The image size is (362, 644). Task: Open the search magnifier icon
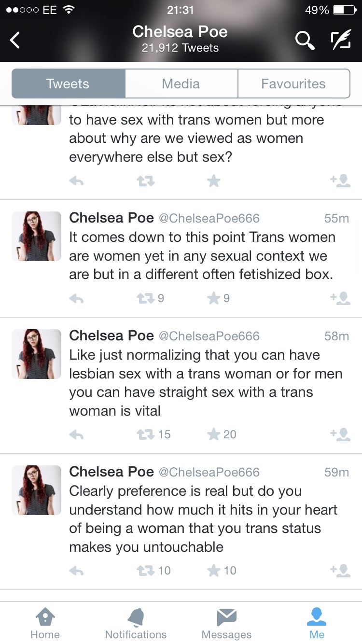pyautogui.click(x=305, y=41)
